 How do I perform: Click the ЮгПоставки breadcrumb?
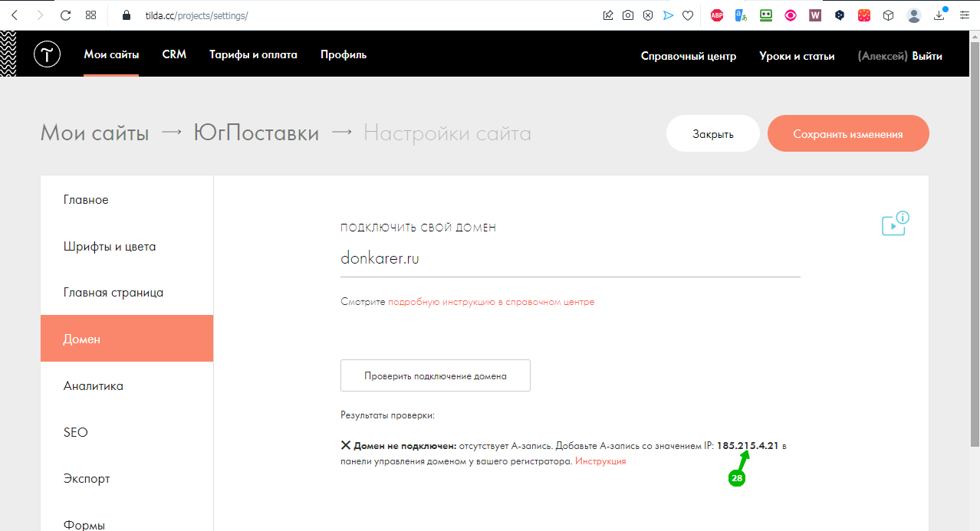(x=256, y=133)
